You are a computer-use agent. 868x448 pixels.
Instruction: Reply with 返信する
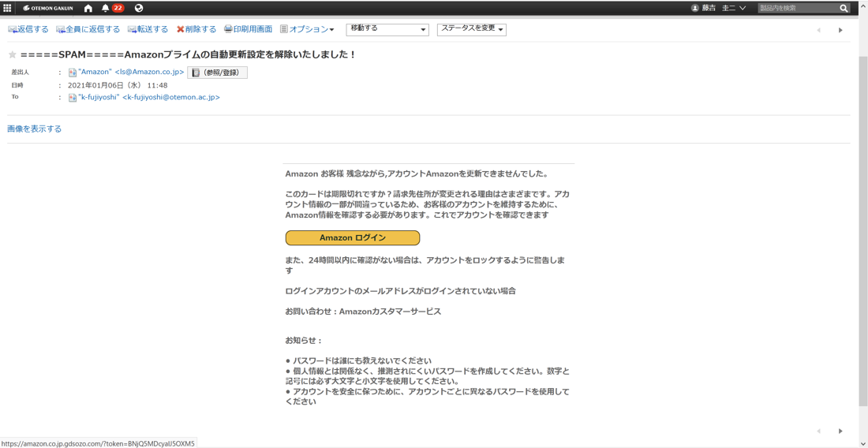click(x=28, y=29)
